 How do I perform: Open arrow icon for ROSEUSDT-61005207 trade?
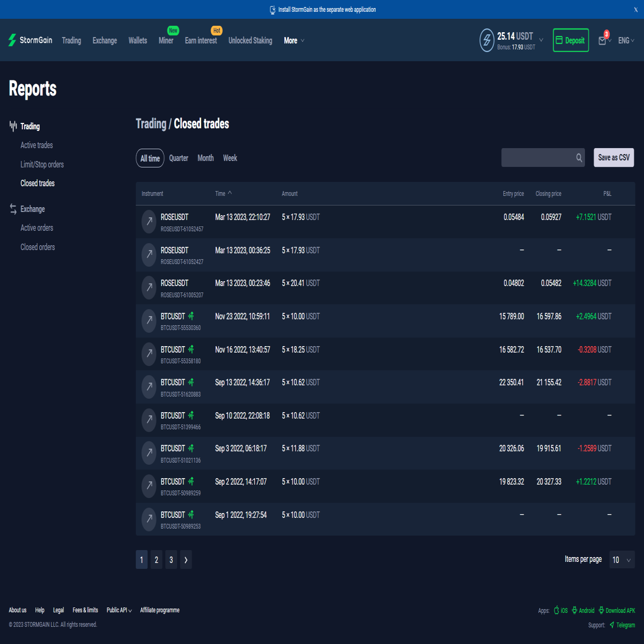[x=149, y=288]
